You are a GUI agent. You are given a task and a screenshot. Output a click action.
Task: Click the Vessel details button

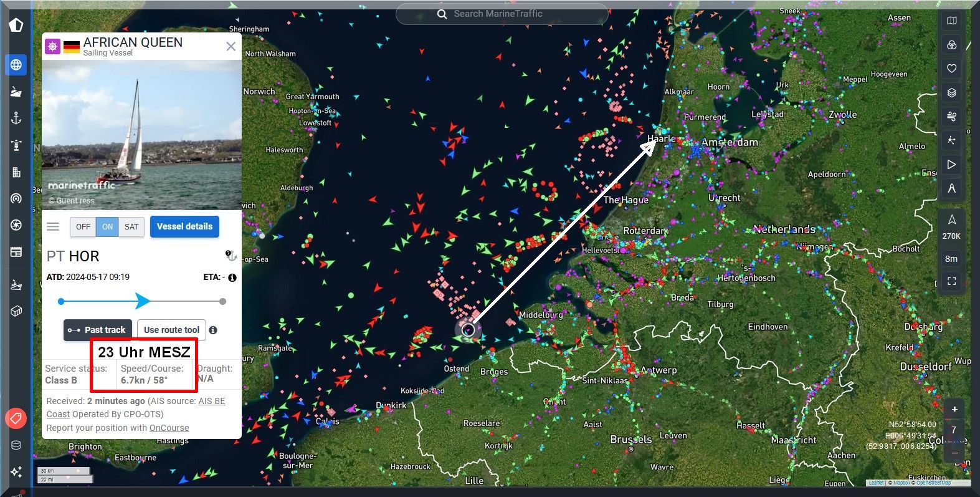[184, 226]
